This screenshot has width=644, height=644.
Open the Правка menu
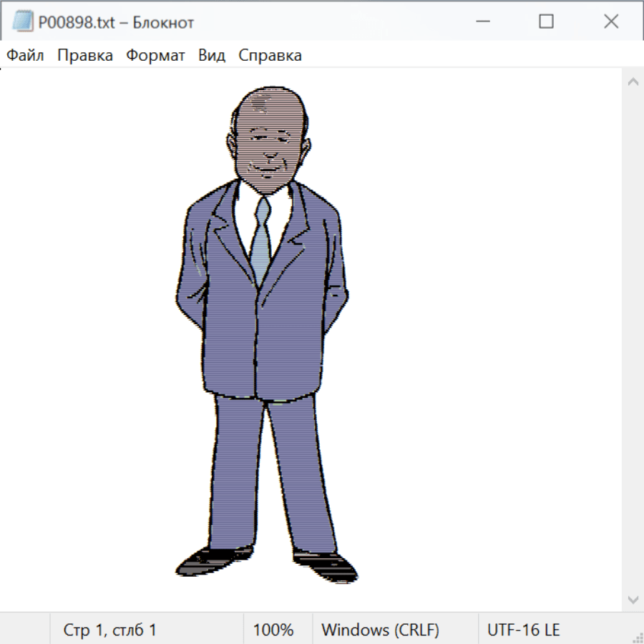85,56
